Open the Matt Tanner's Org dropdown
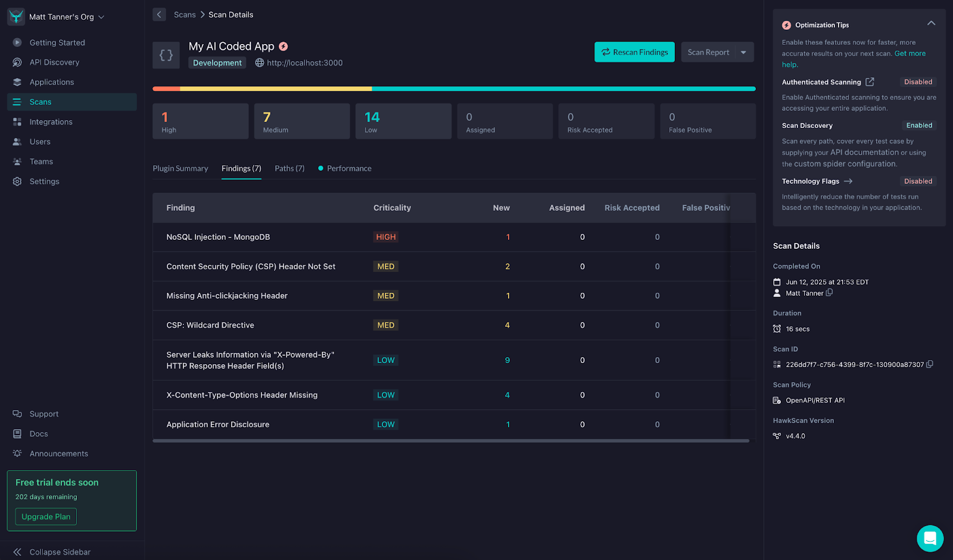The width and height of the screenshot is (953, 560). click(66, 17)
